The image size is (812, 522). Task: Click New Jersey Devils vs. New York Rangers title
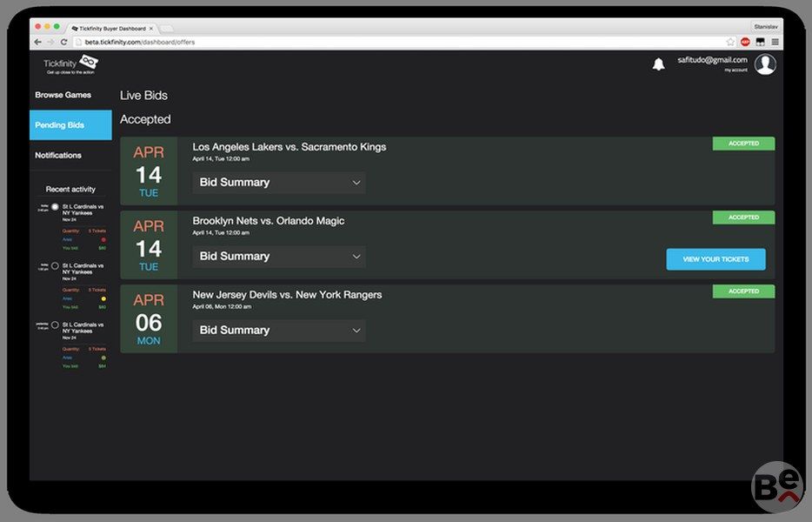coord(287,295)
